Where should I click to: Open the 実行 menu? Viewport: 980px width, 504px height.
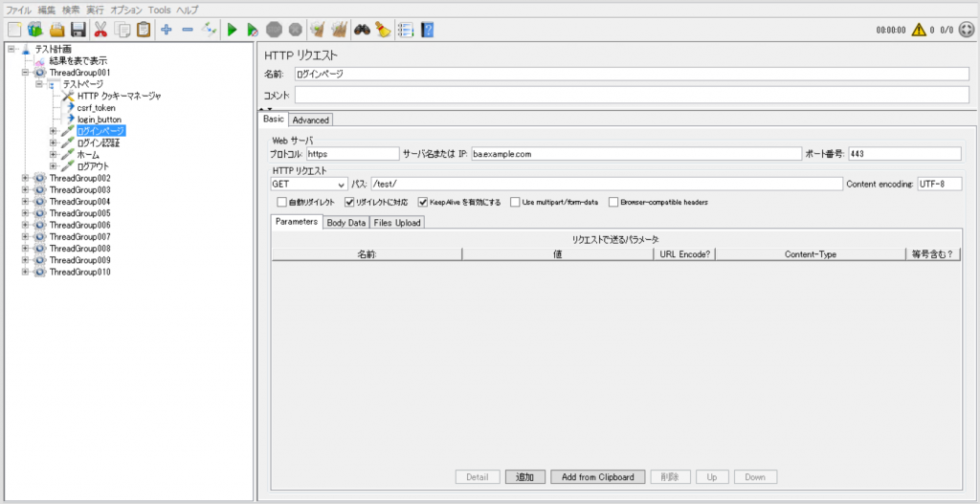(x=96, y=10)
